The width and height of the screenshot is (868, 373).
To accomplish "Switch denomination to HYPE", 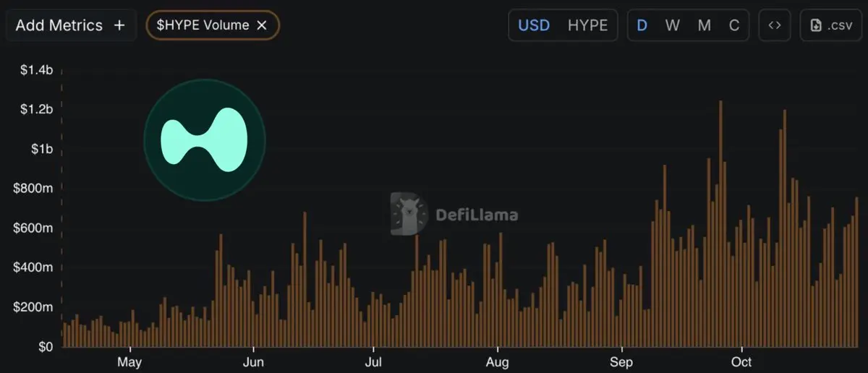I will point(587,25).
